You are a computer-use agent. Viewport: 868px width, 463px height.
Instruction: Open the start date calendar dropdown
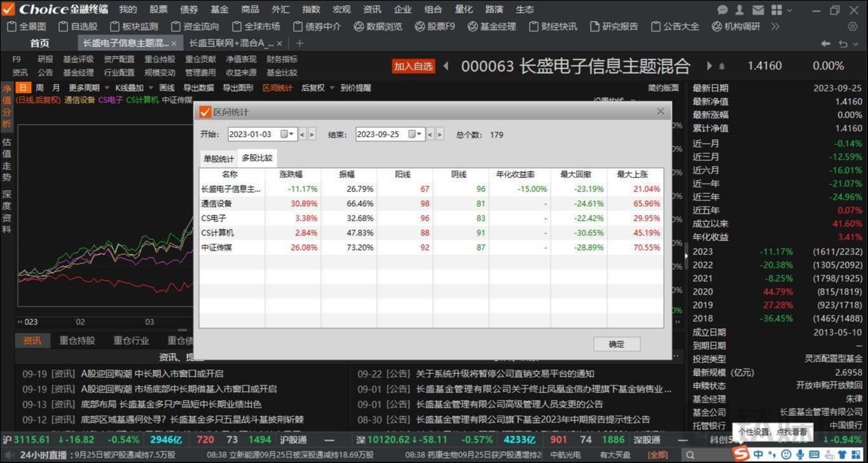pyautogui.click(x=287, y=134)
